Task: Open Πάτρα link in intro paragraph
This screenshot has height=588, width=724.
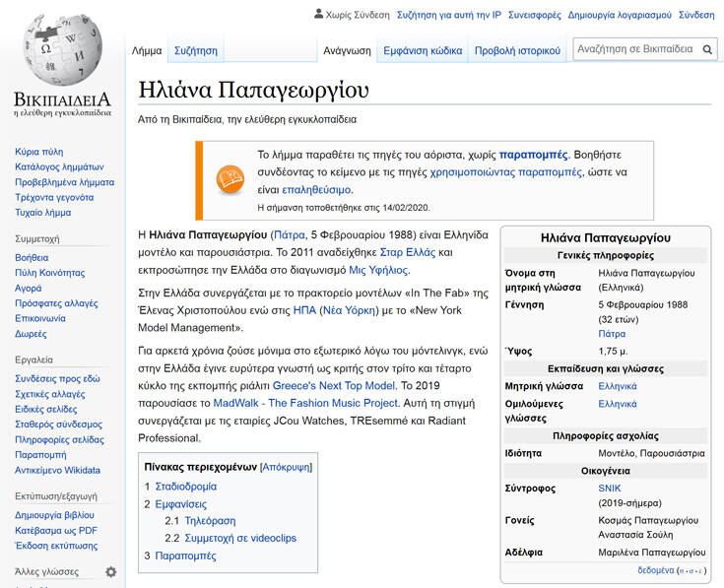Action: pos(290,235)
